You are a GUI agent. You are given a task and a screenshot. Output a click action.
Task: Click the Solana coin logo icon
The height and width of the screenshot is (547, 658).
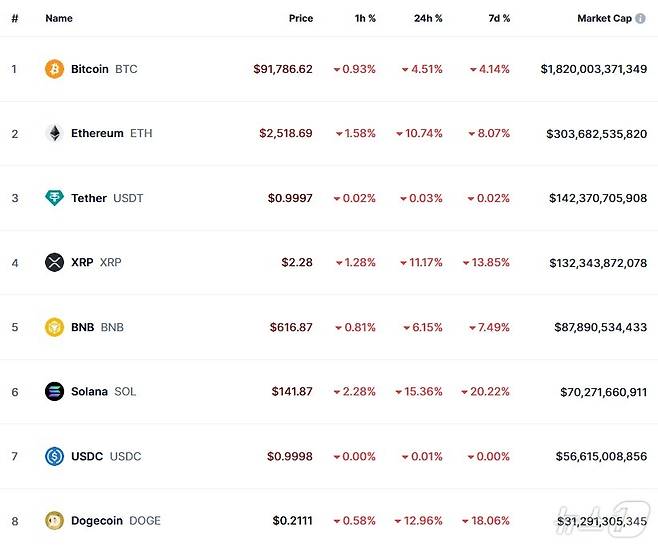(54, 391)
